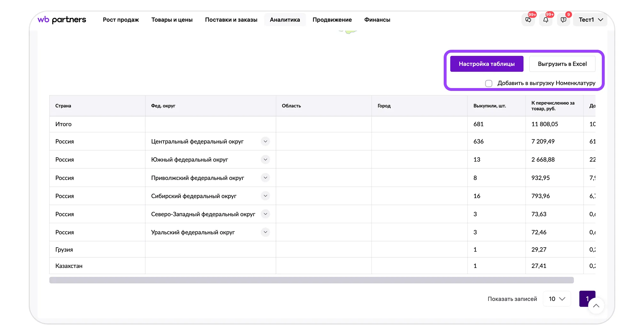
Task: Open the Аналитика menu
Action: pos(285,20)
